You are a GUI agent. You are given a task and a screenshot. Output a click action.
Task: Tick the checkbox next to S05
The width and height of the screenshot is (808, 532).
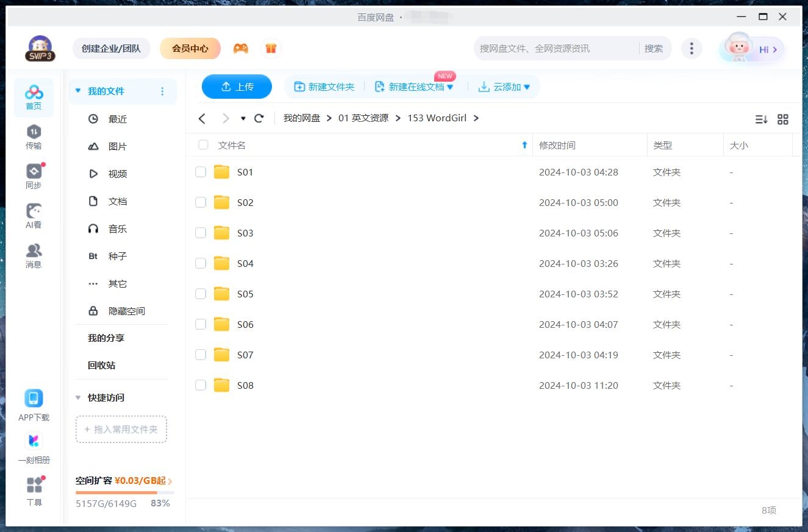tap(201, 294)
